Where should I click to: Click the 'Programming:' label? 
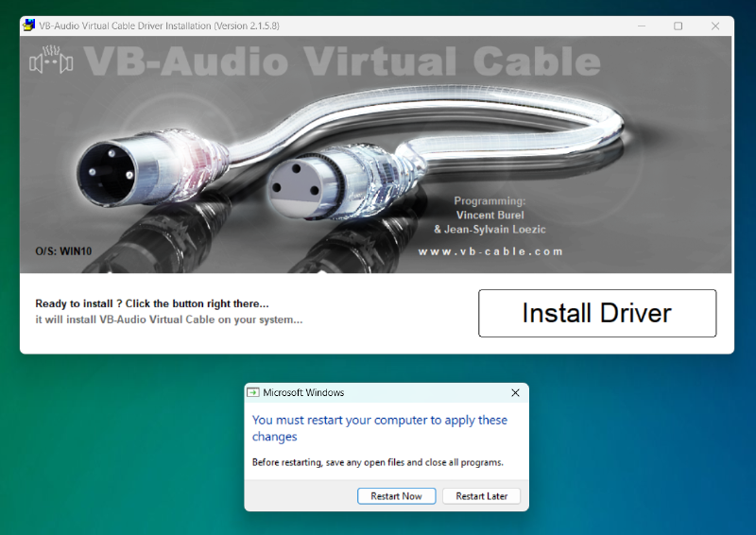click(490, 200)
